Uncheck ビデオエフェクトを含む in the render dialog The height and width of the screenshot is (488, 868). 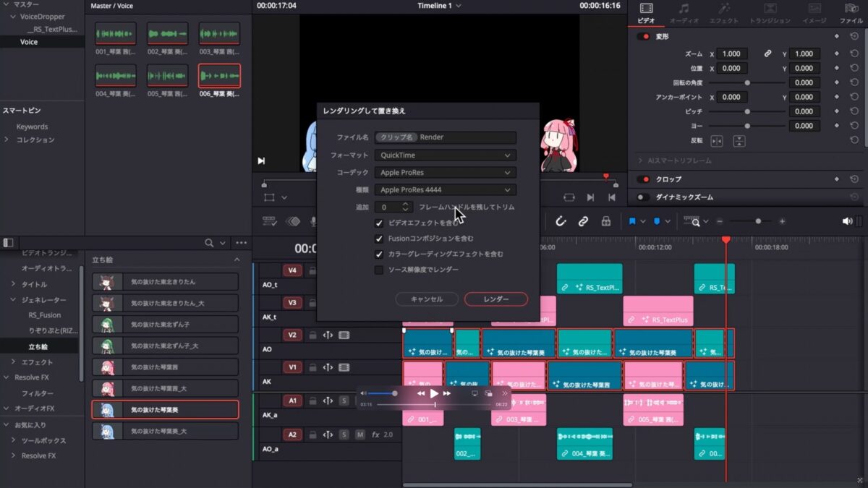coord(379,223)
